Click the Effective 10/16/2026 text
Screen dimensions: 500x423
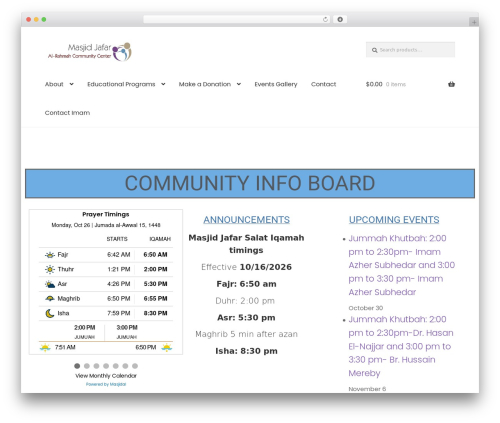[246, 267]
